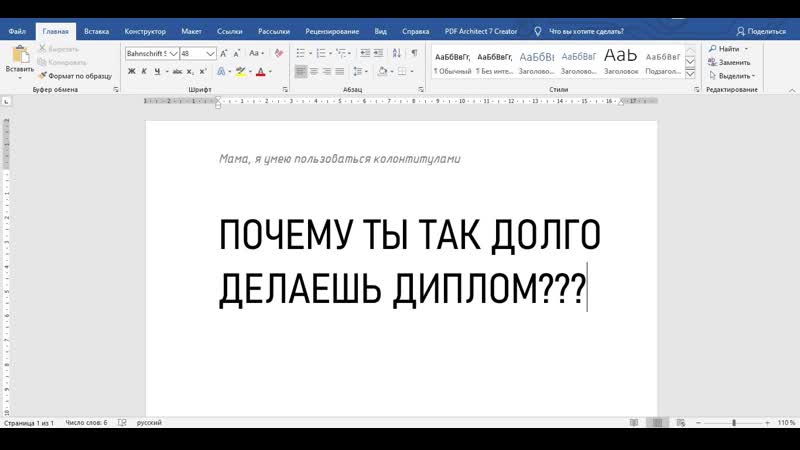Open the File (Файл) tab
This screenshot has height=450, width=800.
17,31
